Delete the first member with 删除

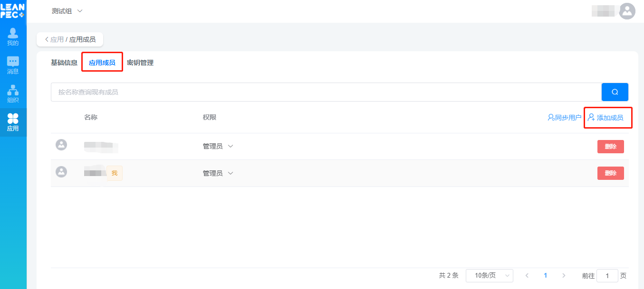tap(611, 146)
